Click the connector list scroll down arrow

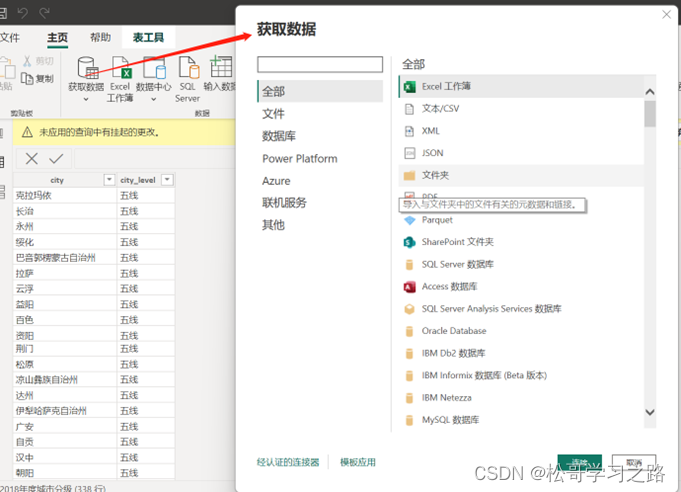coord(650,412)
